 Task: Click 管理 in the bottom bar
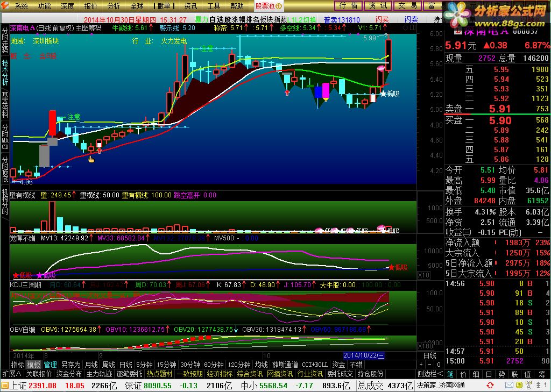coord(50,365)
